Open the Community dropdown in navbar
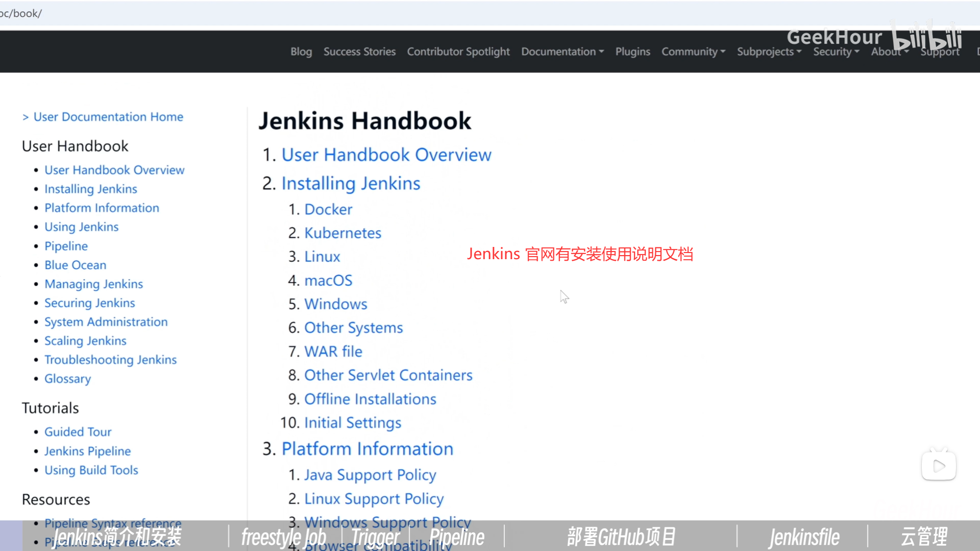Viewport: 980px width, 551px height. point(693,52)
